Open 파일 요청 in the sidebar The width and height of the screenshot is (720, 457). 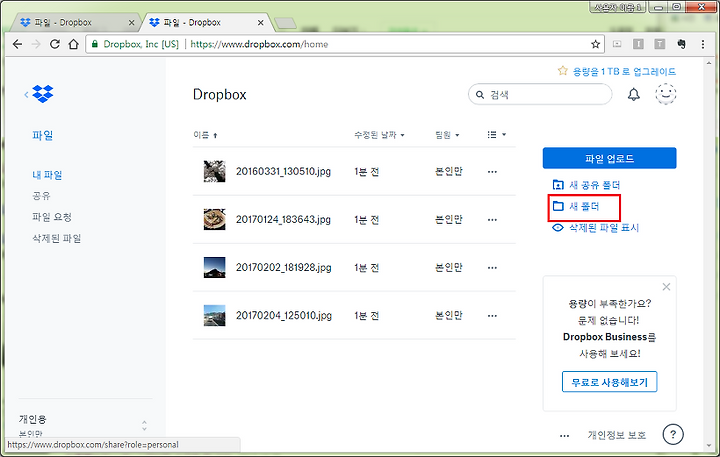(52, 217)
